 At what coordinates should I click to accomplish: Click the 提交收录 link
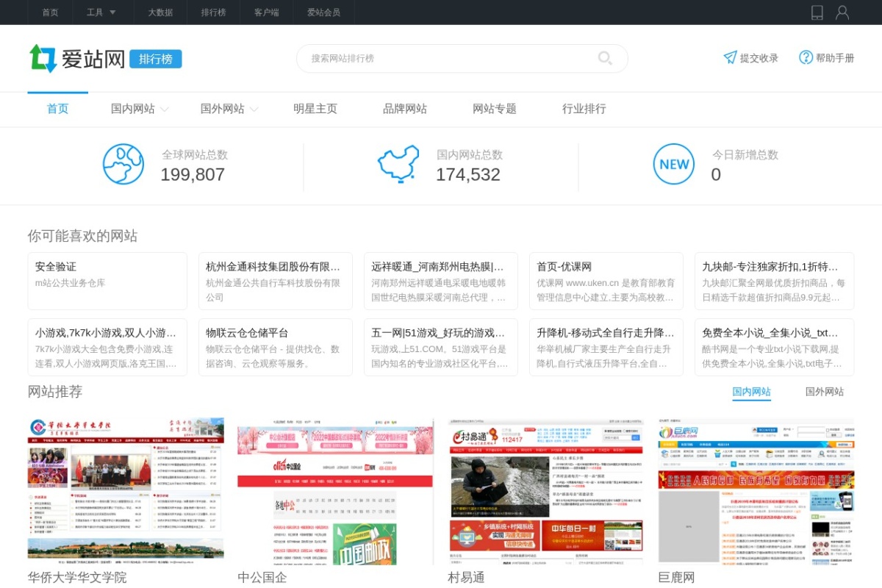click(x=759, y=58)
